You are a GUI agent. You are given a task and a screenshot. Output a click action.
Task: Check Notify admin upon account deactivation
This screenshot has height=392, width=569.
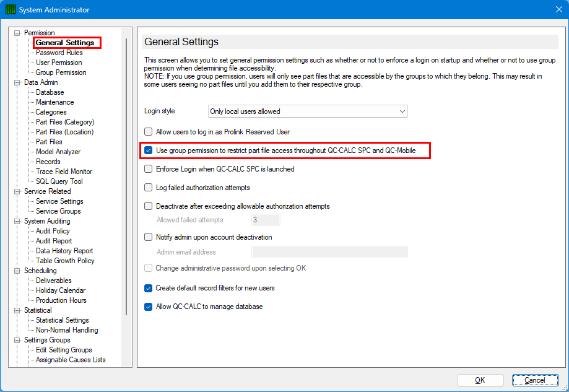pos(148,237)
